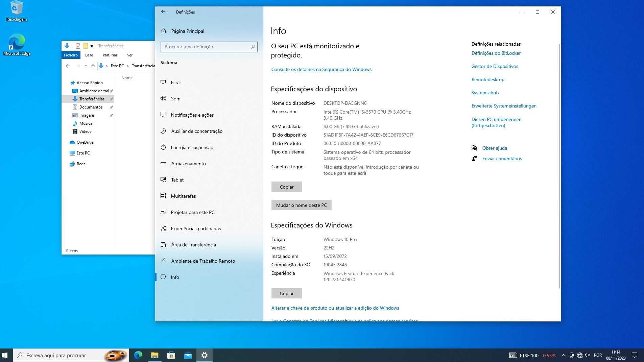Click the new folder icon in Explorer title bar
Screen dimensions: 644x362
pyautogui.click(x=86, y=46)
